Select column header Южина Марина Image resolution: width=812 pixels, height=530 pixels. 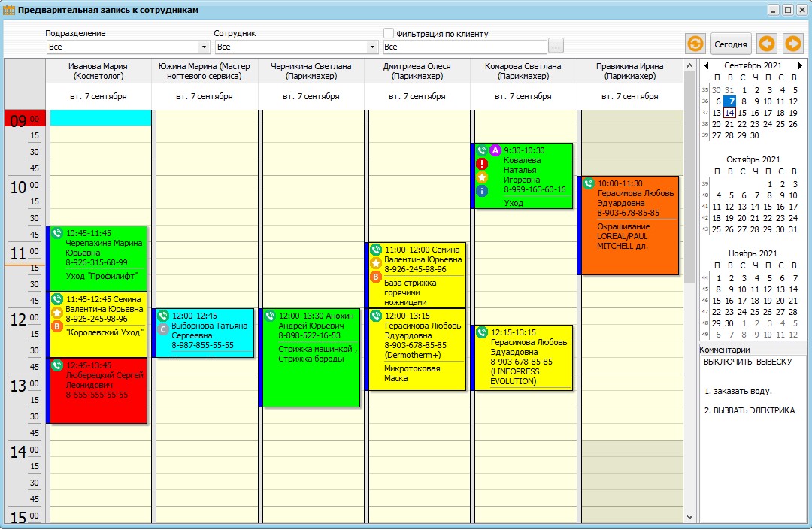point(204,71)
